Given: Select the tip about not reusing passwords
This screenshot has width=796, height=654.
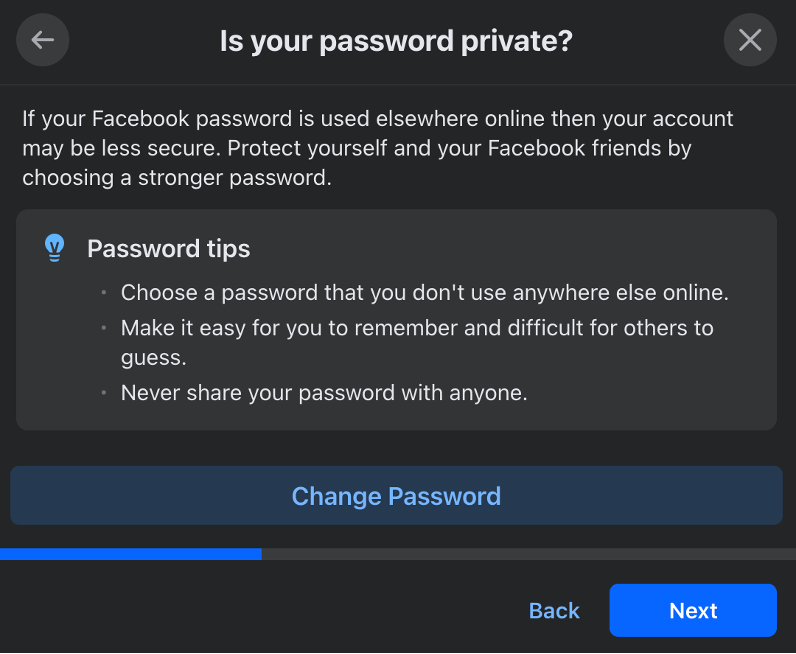Looking at the screenshot, I should (424, 293).
